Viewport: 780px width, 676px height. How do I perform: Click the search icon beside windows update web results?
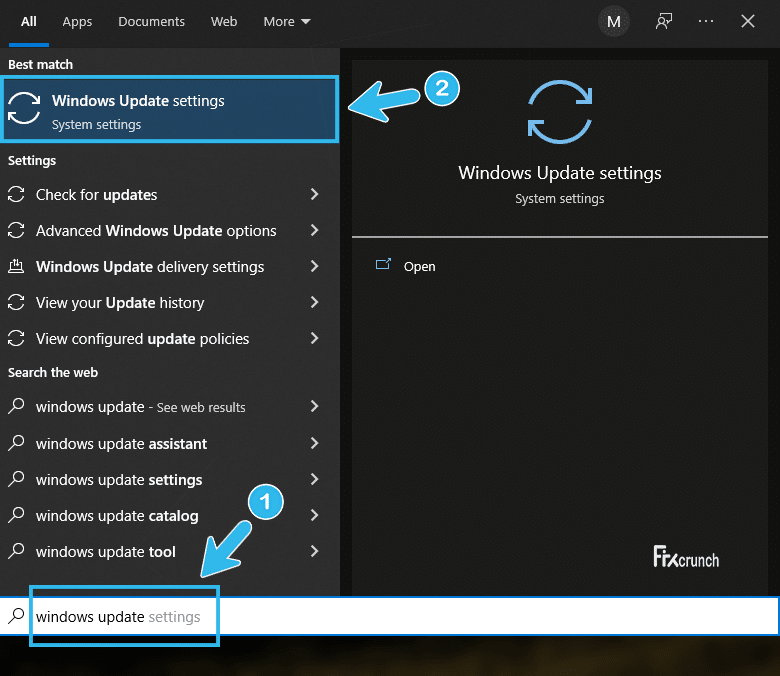tap(16, 406)
